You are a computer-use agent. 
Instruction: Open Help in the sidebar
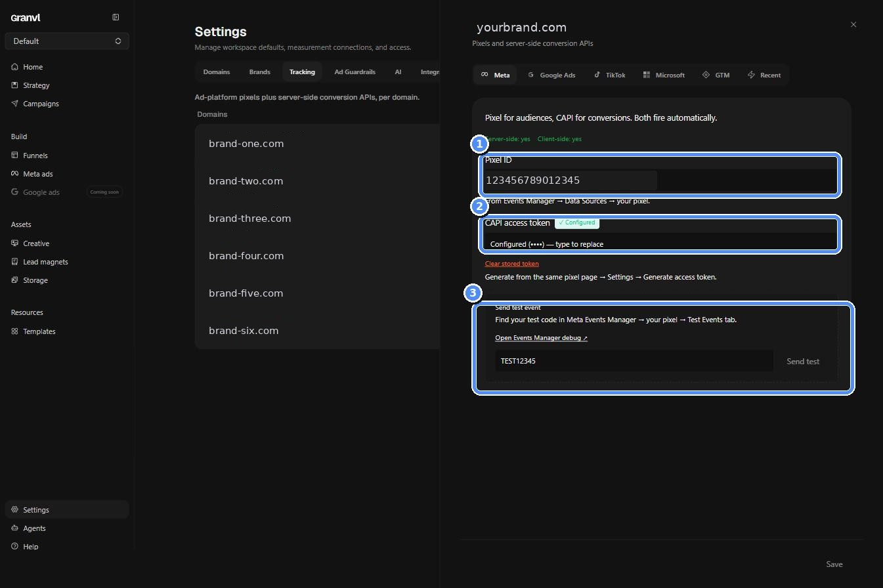point(67,547)
